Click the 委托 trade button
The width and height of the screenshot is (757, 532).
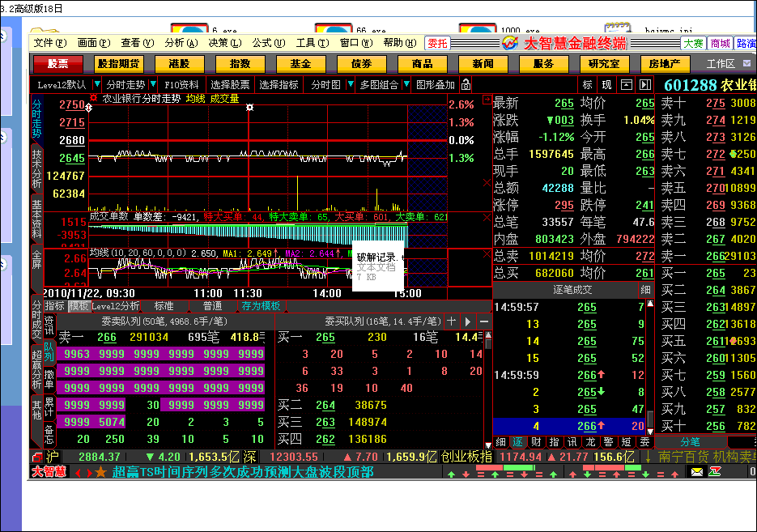pyautogui.click(x=437, y=44)
